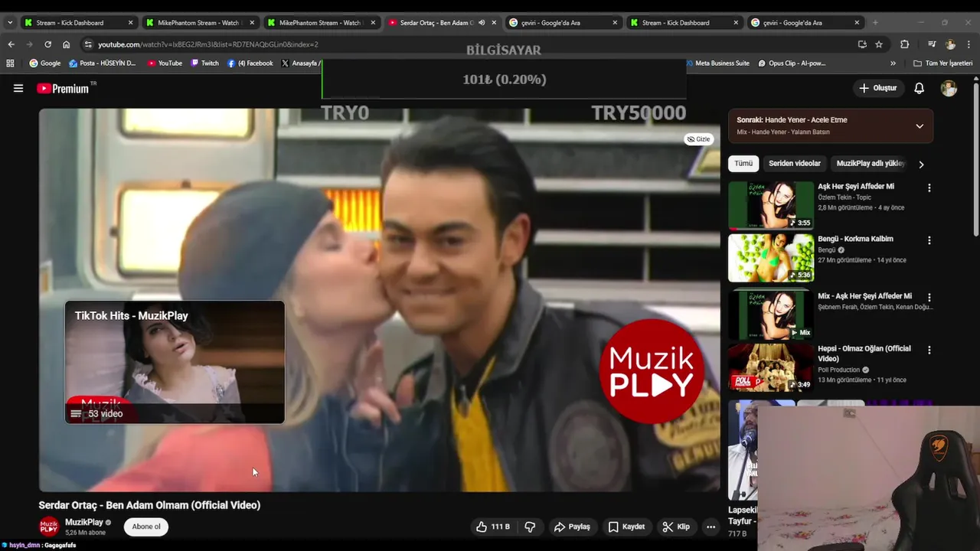Click the Oluştur create button
Screen dimensions: 980x551
click(x=877, y=88)
